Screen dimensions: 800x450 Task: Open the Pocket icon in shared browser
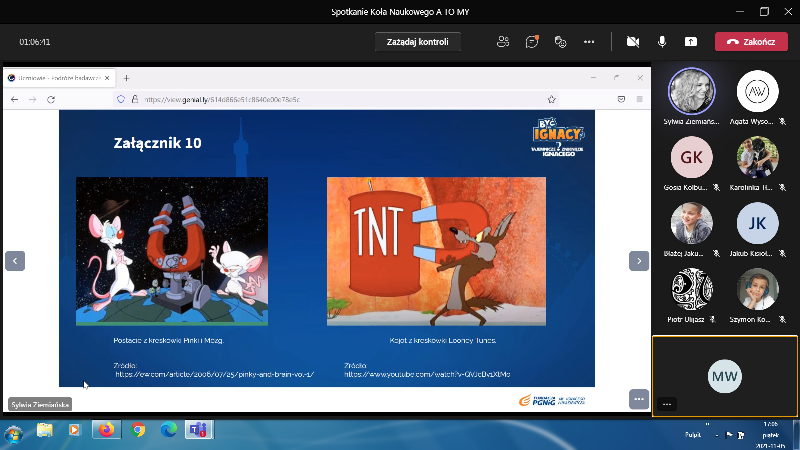tap(621, 99)
